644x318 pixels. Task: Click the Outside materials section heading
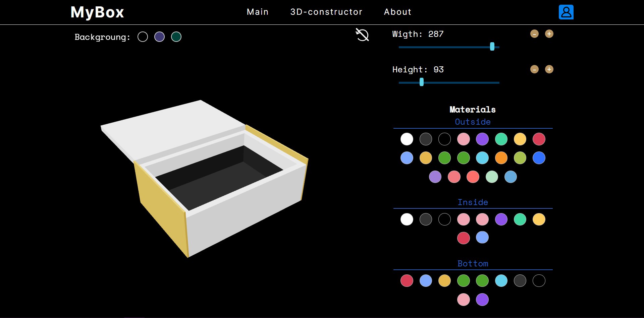473,122
